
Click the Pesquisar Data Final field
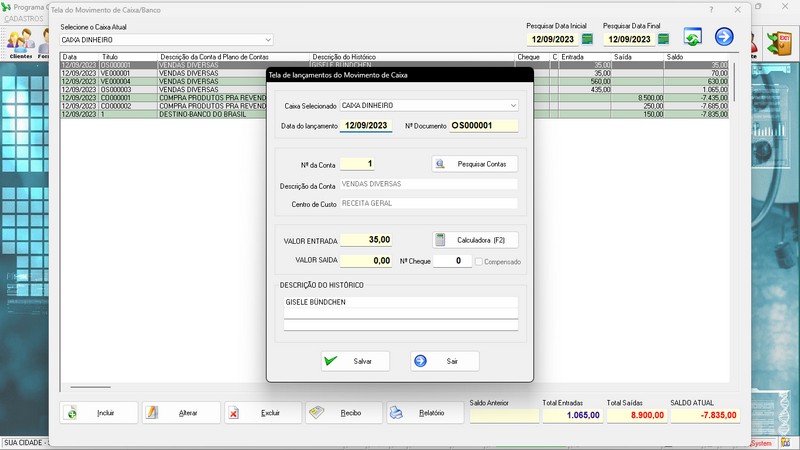629,39
